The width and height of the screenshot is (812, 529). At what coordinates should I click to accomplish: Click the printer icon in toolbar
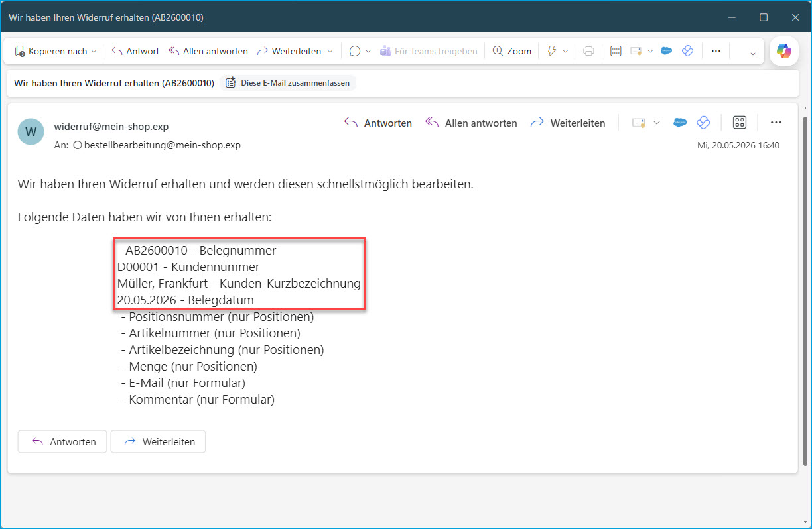pos(588,51)
